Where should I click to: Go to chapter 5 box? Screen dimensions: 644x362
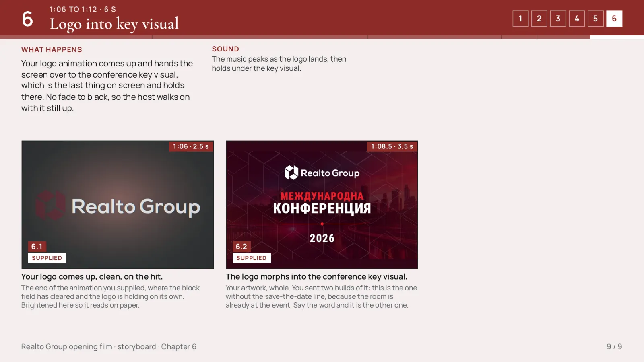[x=595, y=19]
